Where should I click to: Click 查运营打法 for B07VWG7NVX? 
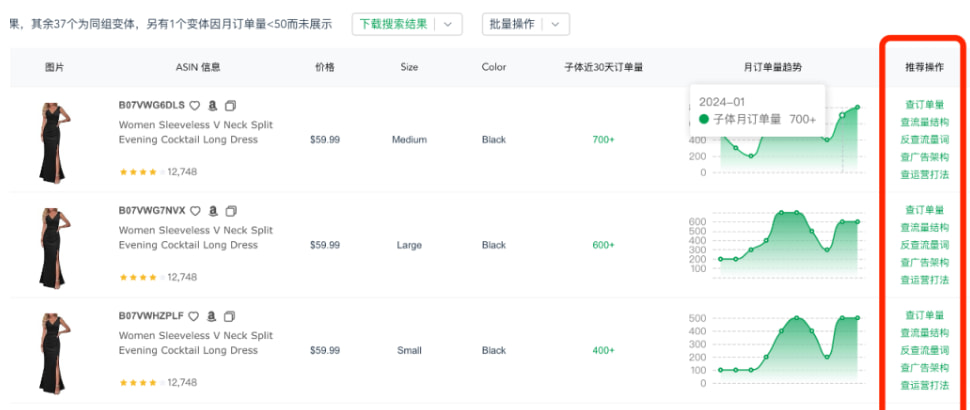pos(924,280)
